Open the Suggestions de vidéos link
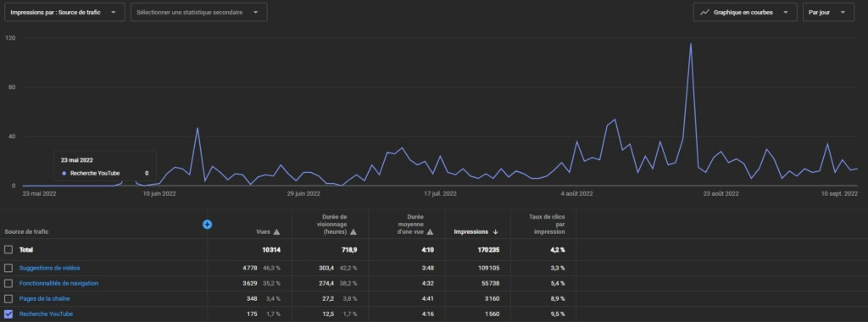The width and height of the screenshot is (868, 322). 50,268
